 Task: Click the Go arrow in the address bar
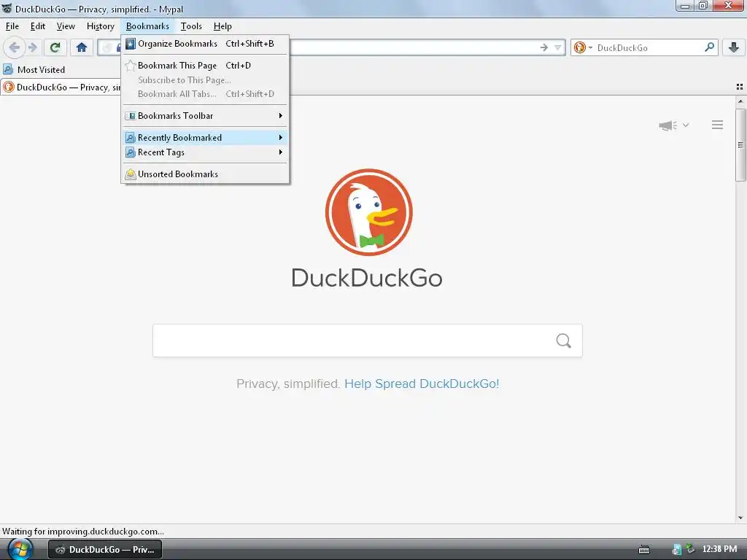543,47
